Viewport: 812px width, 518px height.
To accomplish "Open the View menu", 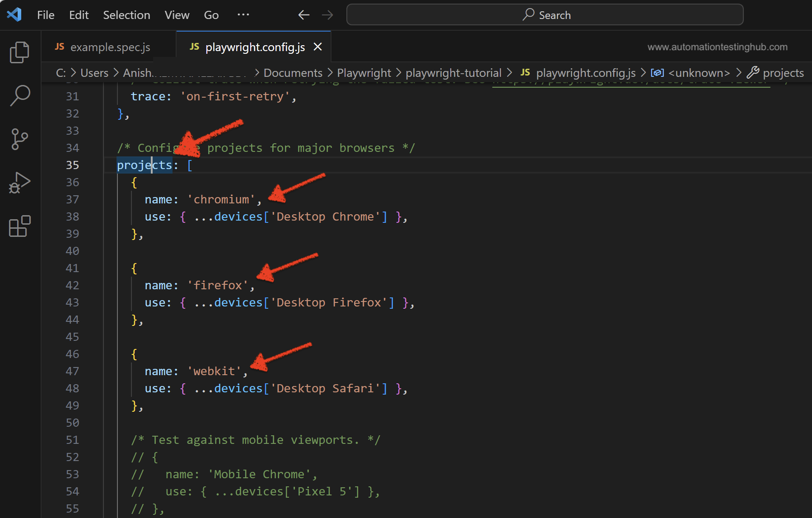I will click(x=177, y=15).
